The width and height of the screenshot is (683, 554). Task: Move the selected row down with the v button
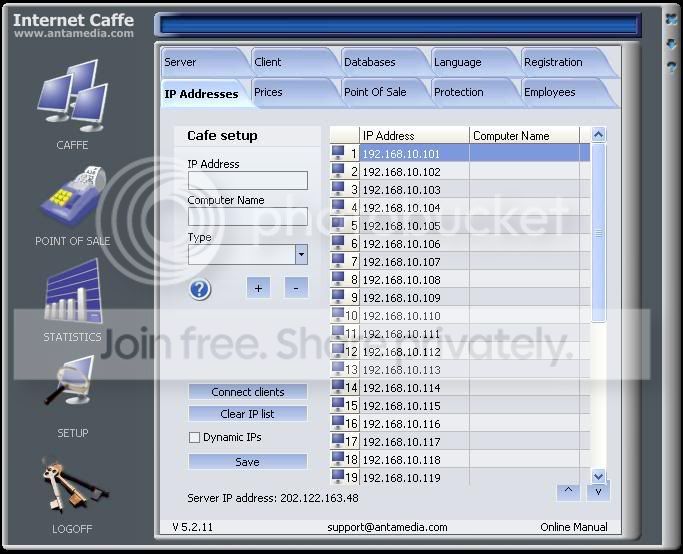(598, 492)
